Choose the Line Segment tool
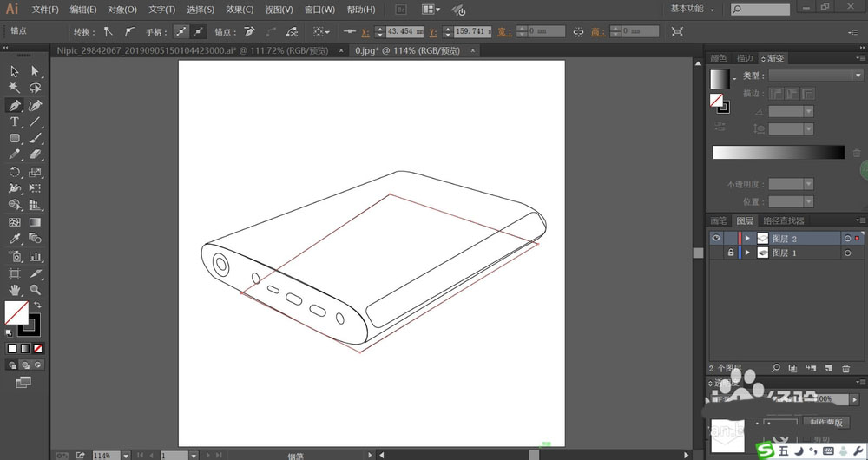The image size is (868, 460). click(x=36, y=122)
